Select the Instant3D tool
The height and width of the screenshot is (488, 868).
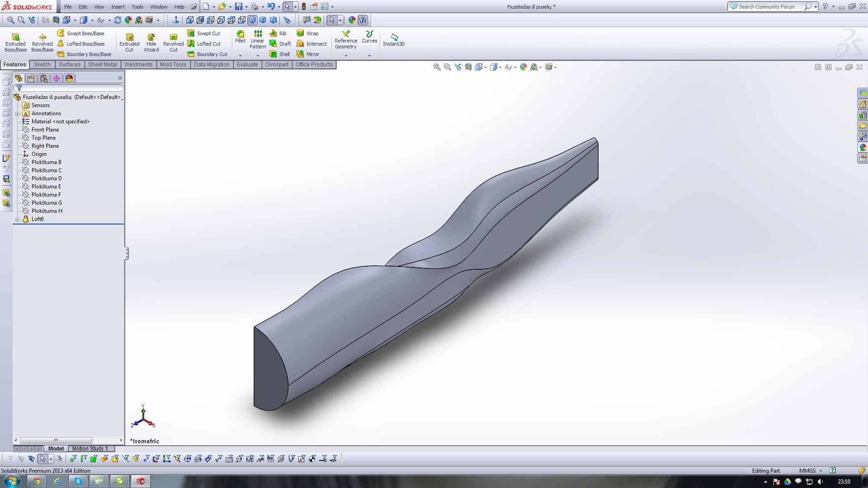[x=393, y=38]
